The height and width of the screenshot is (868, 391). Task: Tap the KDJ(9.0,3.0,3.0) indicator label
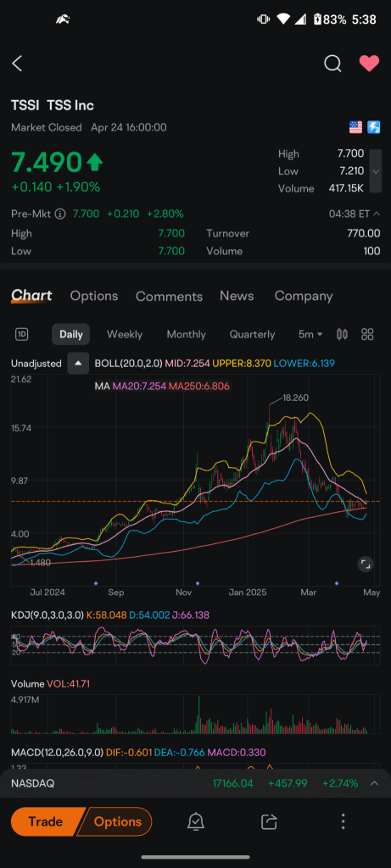[48, 615]
